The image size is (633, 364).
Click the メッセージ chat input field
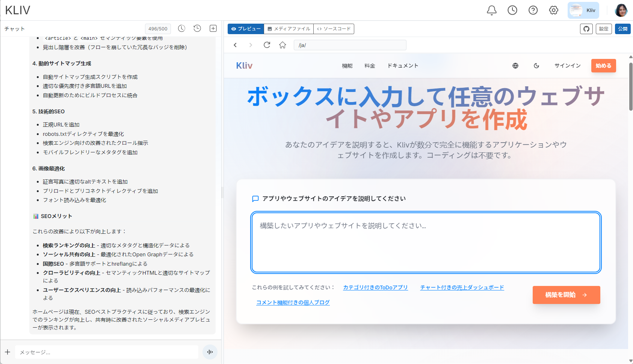pos(107,352)
